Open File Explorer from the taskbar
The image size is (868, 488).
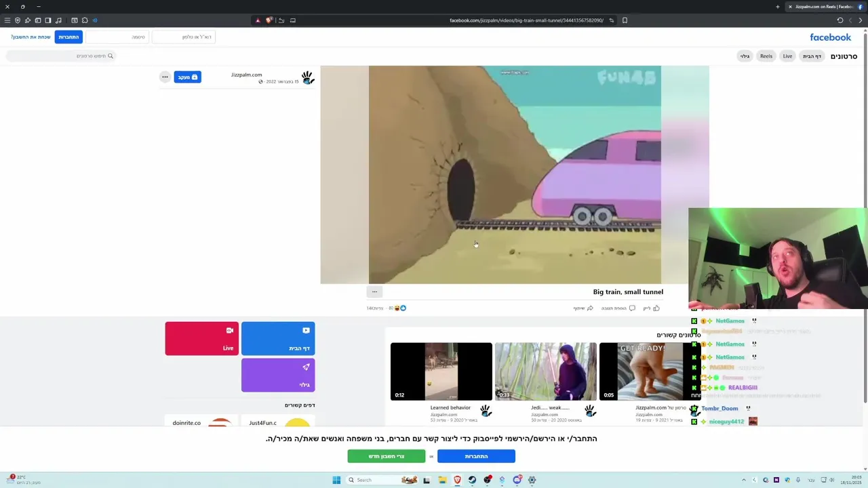[x=442, y=480]
